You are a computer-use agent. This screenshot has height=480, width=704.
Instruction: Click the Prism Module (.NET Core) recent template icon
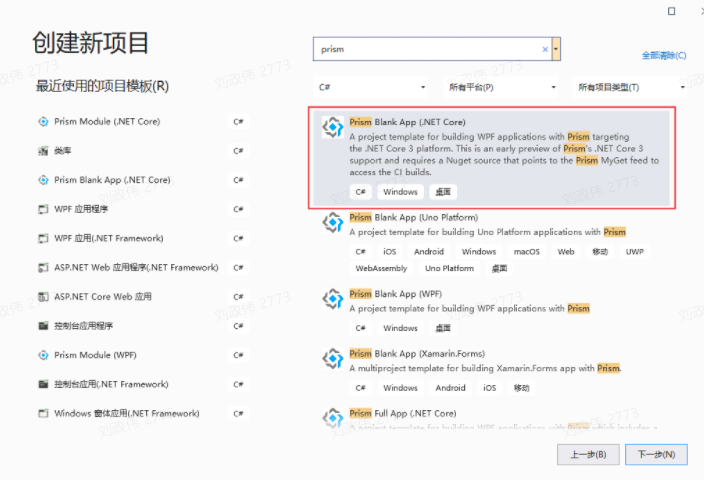(x=43, y=122)
